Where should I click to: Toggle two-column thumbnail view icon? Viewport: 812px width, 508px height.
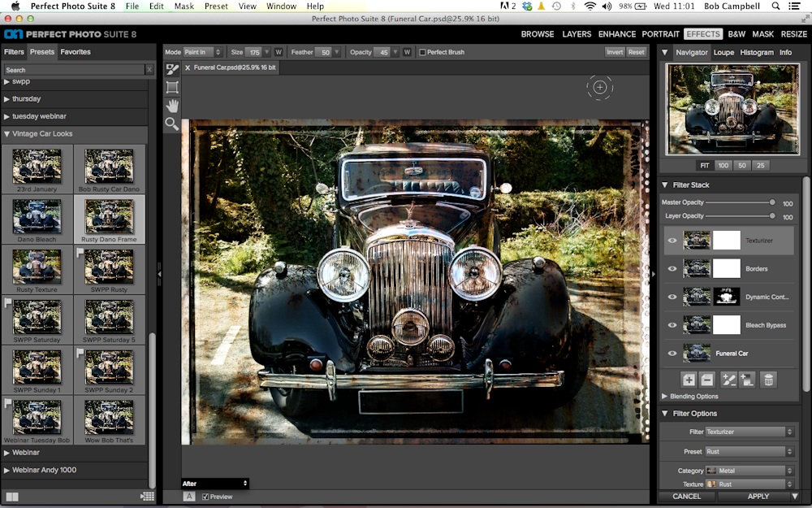click(x=12, y=497)
